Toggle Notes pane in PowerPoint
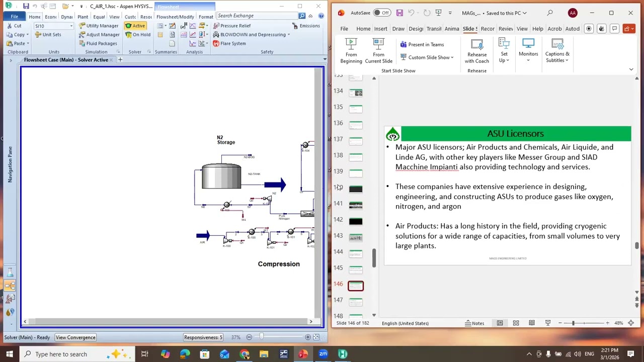 tap(474, 323)
